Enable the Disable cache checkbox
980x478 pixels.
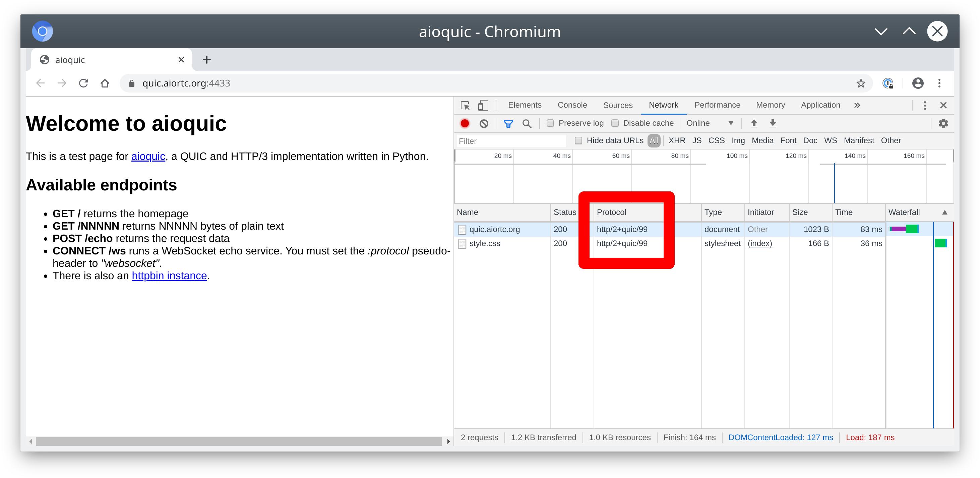point(615,123)
